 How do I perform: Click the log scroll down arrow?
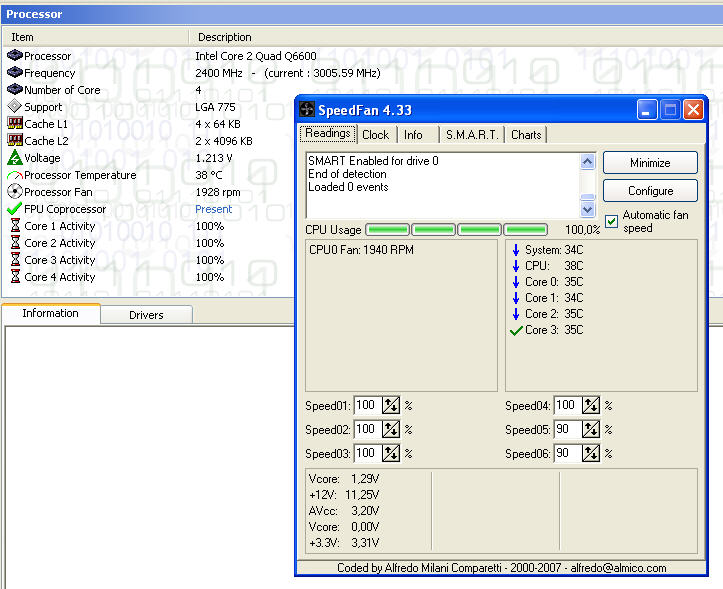tap(587, 209)
